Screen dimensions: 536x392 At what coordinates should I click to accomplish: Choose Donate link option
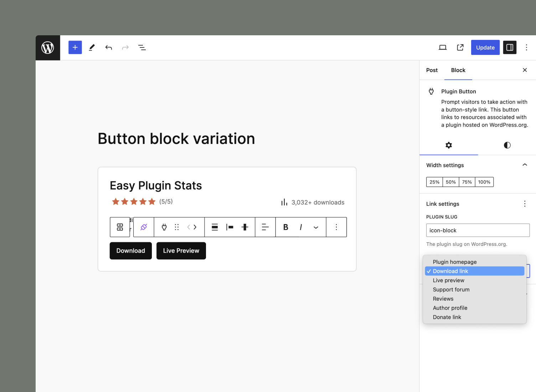pos(475,317)
